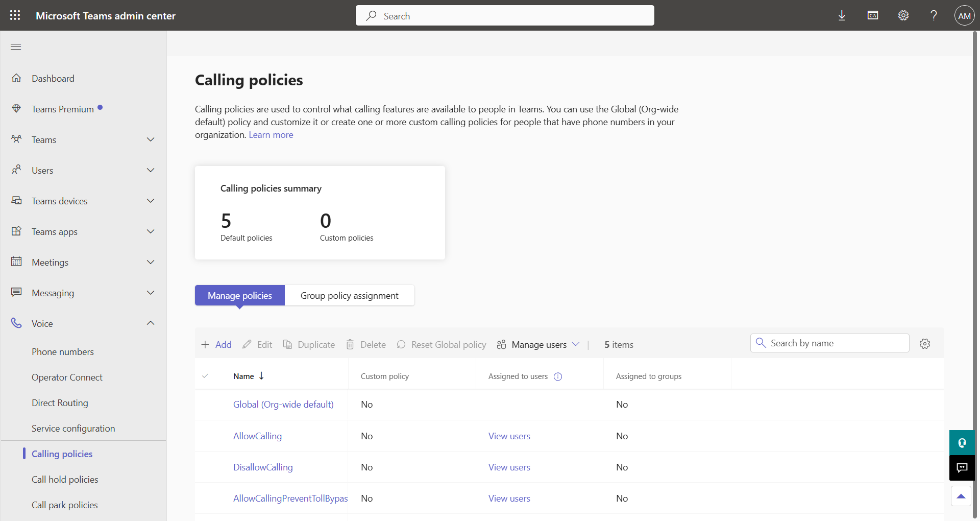Click the Assigned to groups column header
980x521 pixels.
(649, 376)
